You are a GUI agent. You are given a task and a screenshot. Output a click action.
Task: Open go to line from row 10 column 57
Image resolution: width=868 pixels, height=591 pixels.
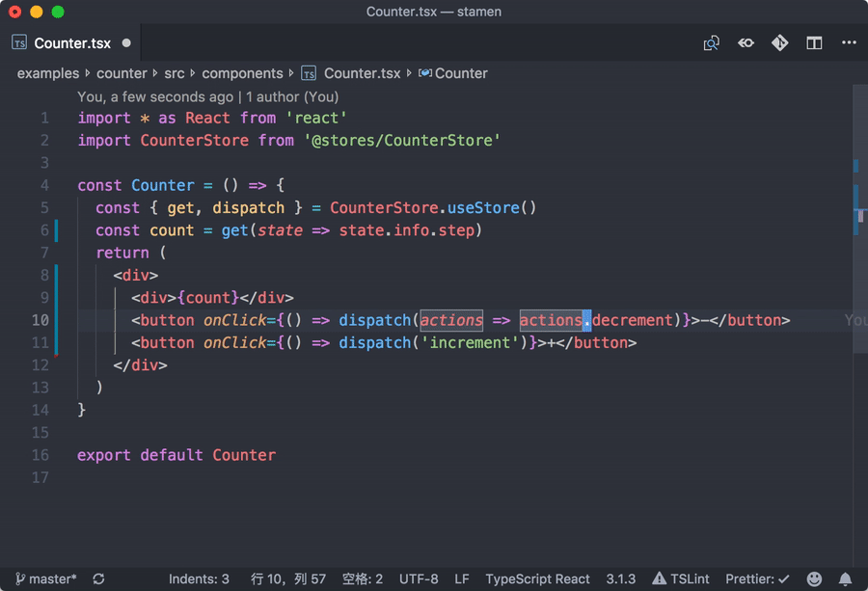point(287,578)
